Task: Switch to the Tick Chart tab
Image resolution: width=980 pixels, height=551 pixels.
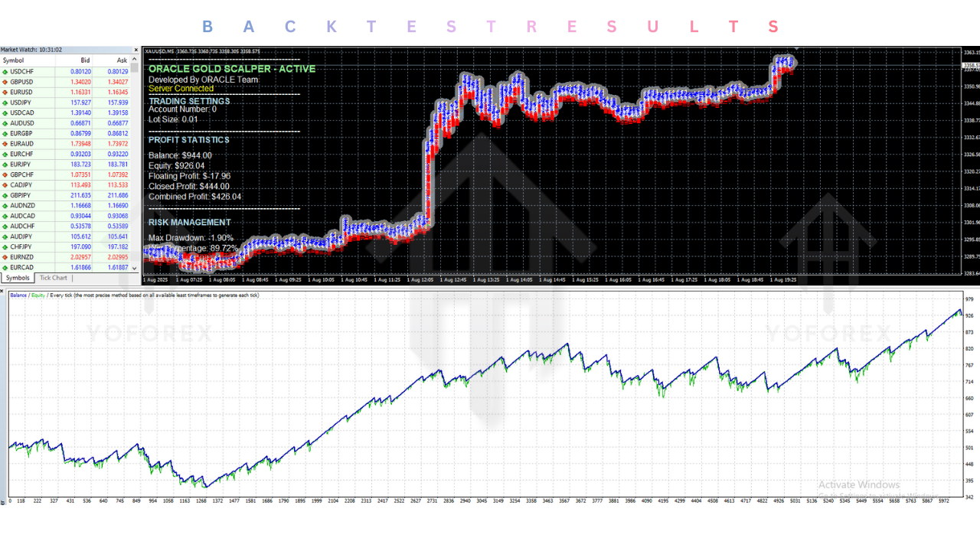Action: [x=53, y=278]
